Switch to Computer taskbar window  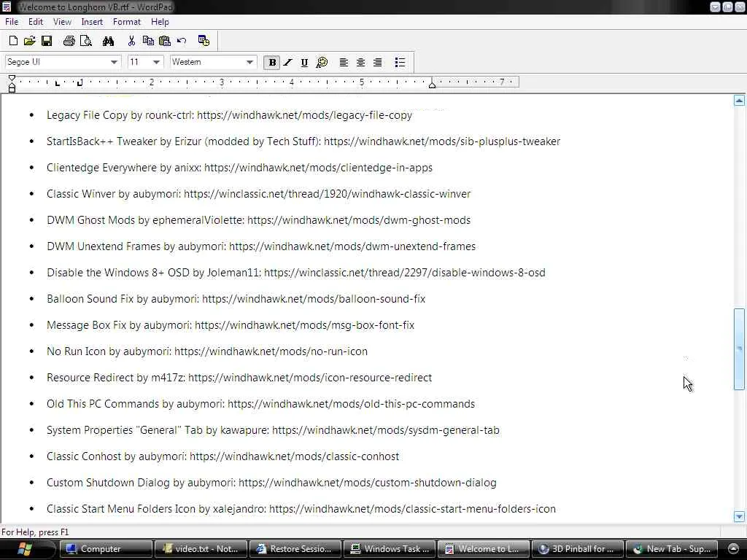tap(106, 549)
